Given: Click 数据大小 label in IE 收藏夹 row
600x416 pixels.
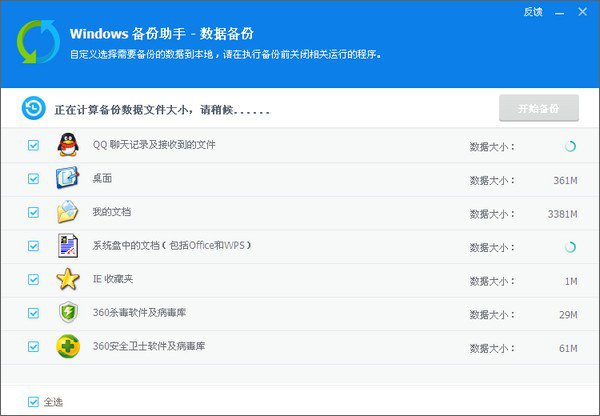Looking at the screenshot, I should (x=492, y=281).
